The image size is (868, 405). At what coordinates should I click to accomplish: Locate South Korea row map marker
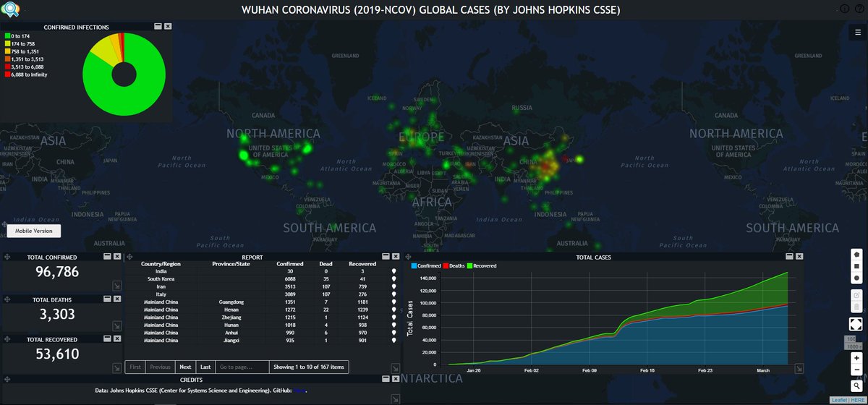pyautogui.click(x=394, y=279)
